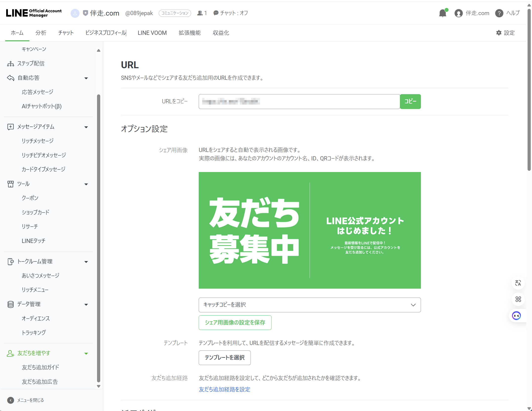Open クーポン in the sidebar
Image resolution: width=532 pixels, height=411 pixels.
pos(30,198)
